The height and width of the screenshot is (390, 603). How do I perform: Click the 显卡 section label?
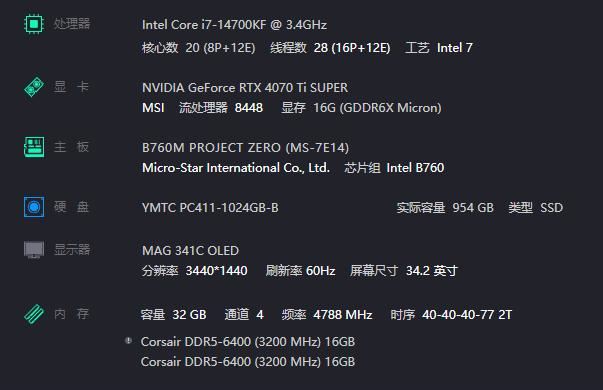(x=72, y=87)
